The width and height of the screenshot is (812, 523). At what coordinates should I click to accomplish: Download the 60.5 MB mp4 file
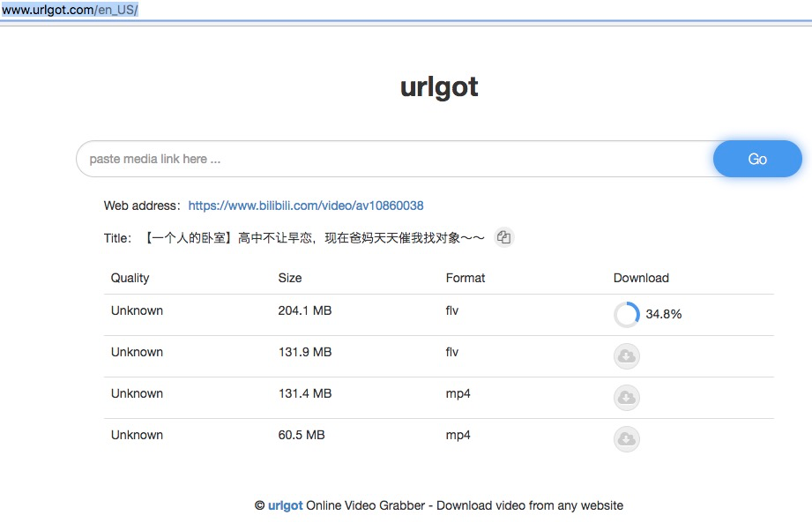627,439
